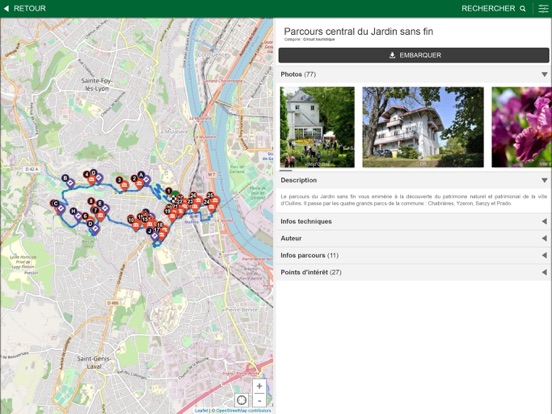The width and height of the screenshot is (552, 414).
Task: Expand the Infos parcours (11) section
Action: [x=414, y=255]
